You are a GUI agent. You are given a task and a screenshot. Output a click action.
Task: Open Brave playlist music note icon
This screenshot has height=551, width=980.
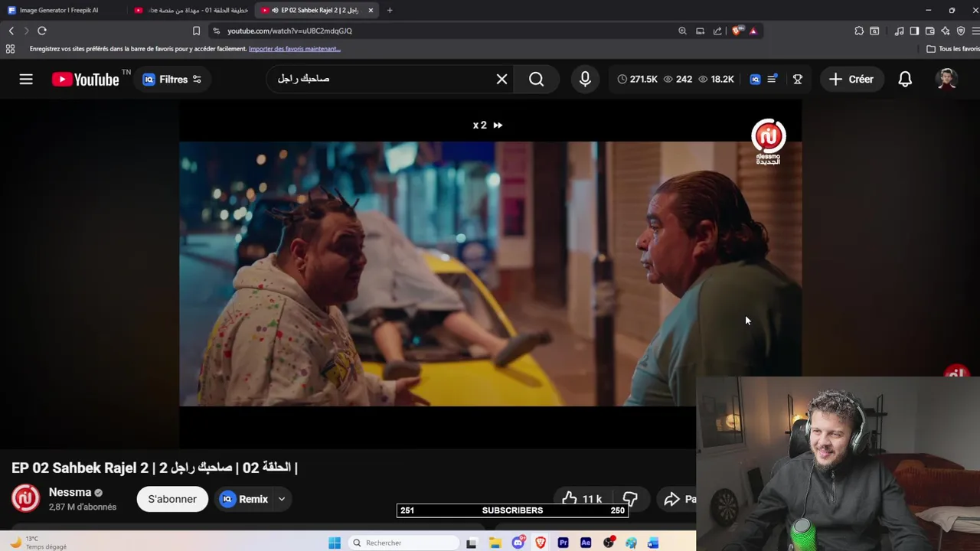click(899, 31)
